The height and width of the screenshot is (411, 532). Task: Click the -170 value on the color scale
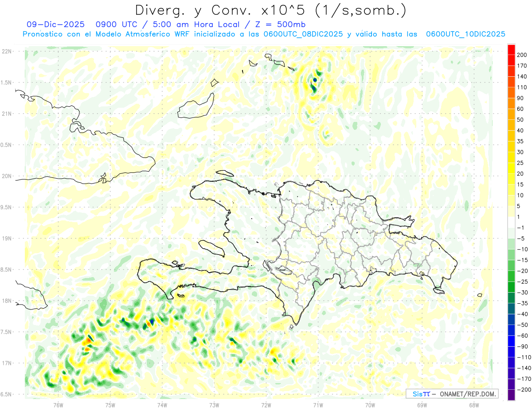[524, 379]
